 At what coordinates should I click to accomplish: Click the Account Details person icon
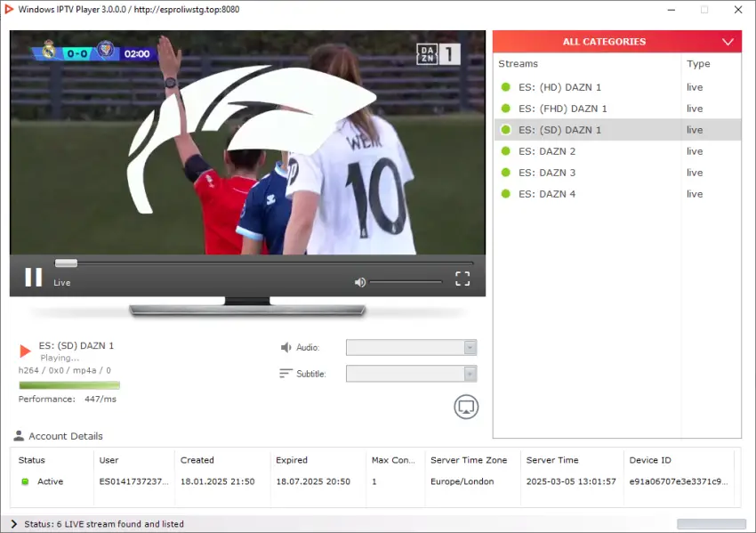point(19,435)
